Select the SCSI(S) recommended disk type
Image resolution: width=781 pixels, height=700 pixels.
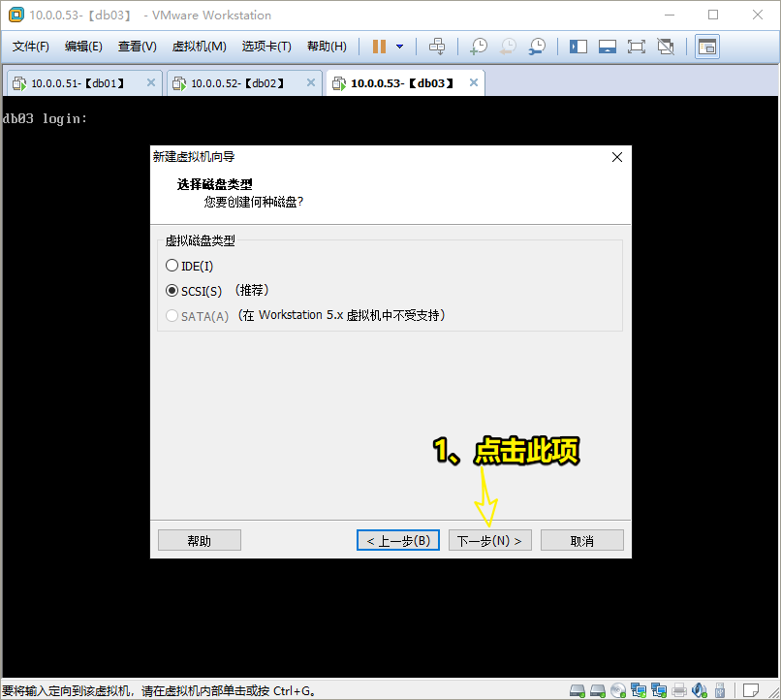pyautogui.click(x=172, y=290)
